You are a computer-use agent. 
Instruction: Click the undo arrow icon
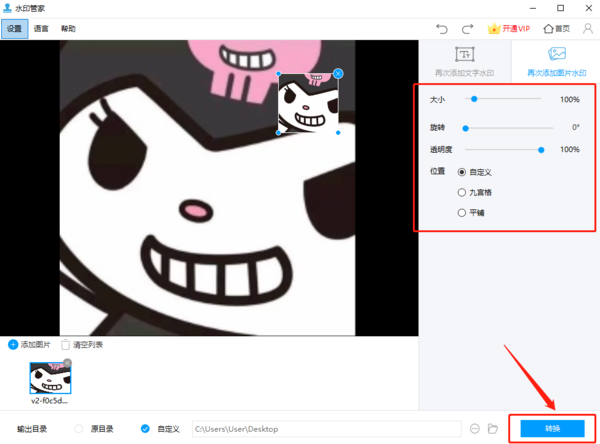pos(442,29)
